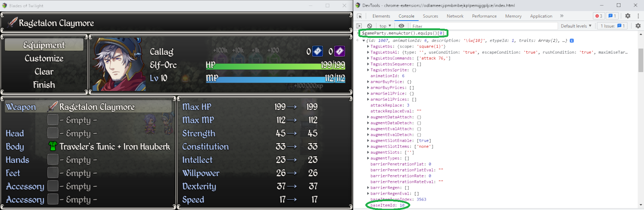This screenshot has height=210, width=644.
Task: Click the red error count badge showing 3
Action: coord(599,16)
